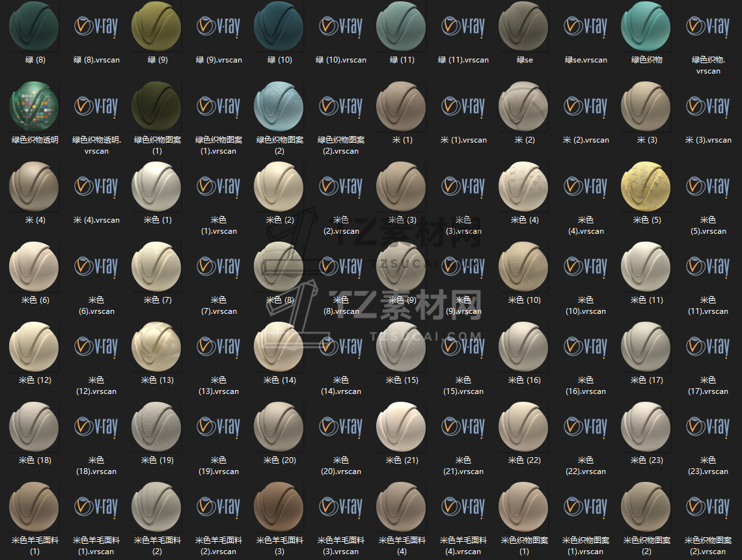Click the 米色 (7).vrscan V-Ray icon
This screenshot has width=742, height=560.
(219, 266)
